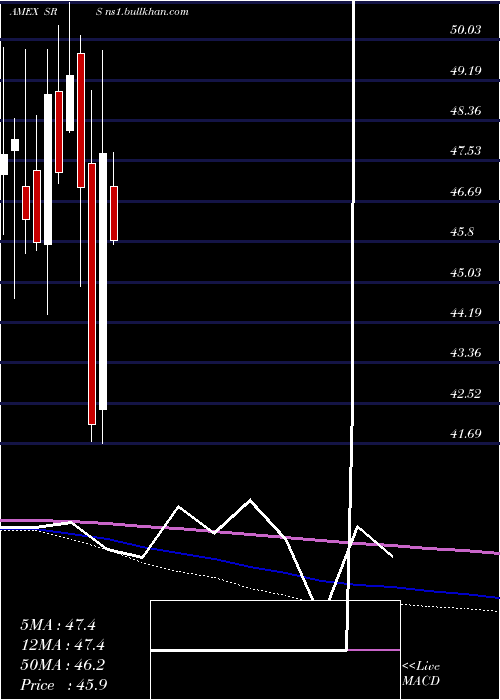Click the 50MA : 46.2 value
The image size is (500, 700).
tap(62, 665)
